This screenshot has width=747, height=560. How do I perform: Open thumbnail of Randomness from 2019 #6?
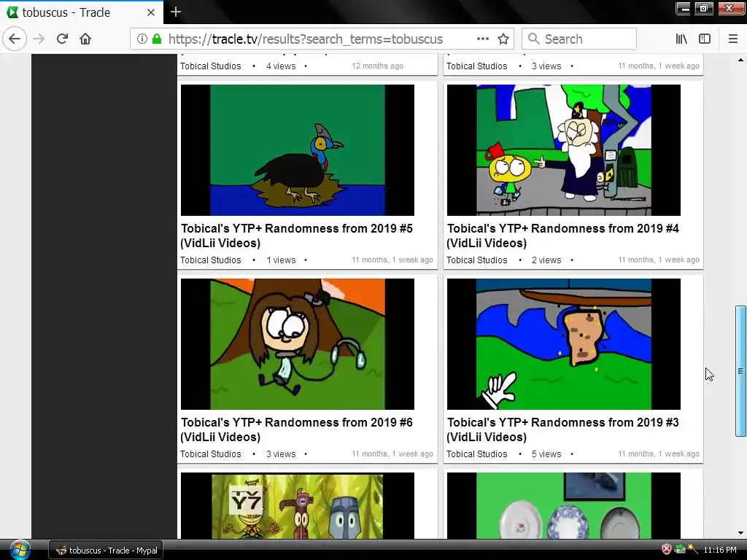pos(298,344)
